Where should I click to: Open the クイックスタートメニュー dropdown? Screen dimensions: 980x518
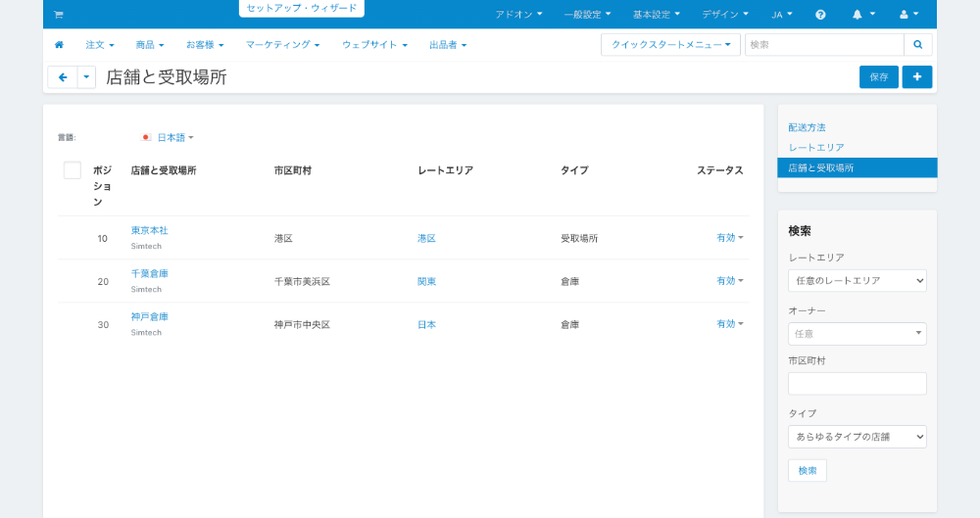coord(670,44)
